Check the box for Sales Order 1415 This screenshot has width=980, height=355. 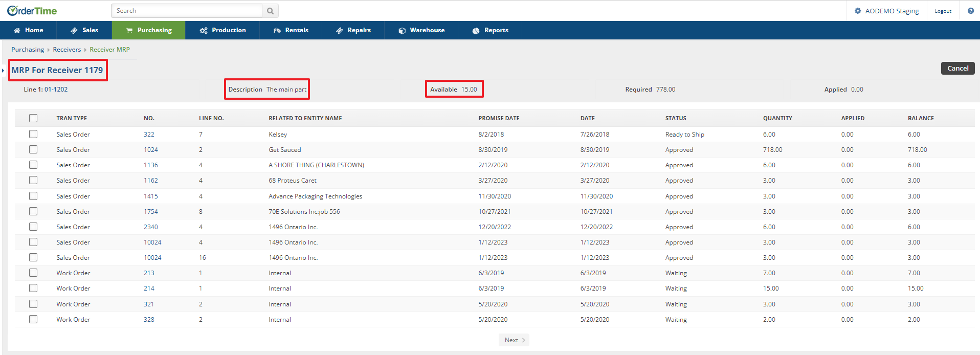click(x=33, y=196)
